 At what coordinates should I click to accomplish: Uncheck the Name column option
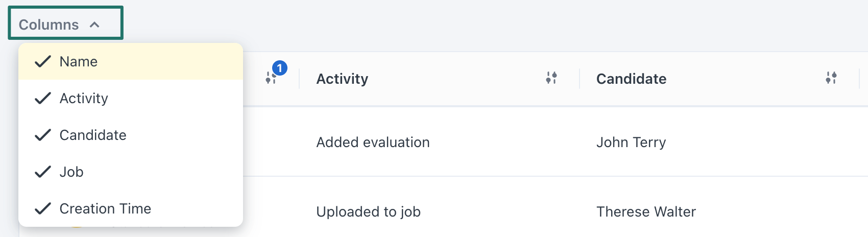131,61
